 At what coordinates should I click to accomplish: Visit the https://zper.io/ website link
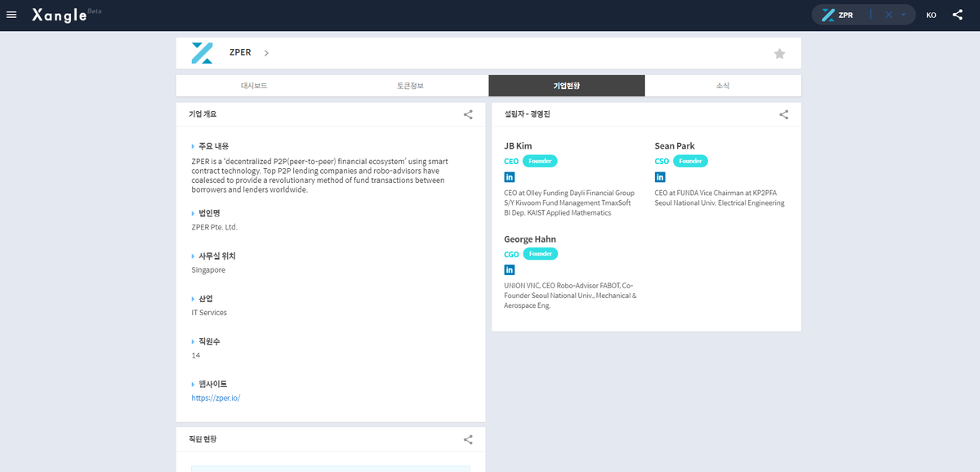point(216,399)
